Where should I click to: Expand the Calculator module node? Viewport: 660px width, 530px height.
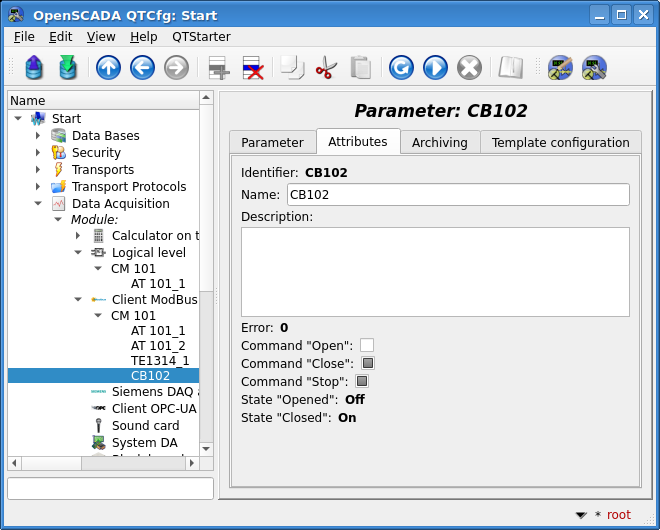[x=78, y=235]
